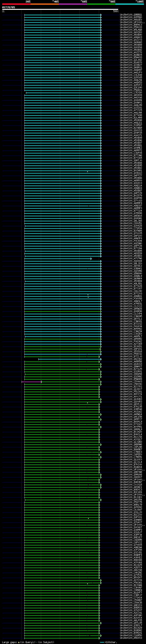Screen dimensions: 146x644
Task: Click the red 20% identity legend segment
Action: coord(16,4)
